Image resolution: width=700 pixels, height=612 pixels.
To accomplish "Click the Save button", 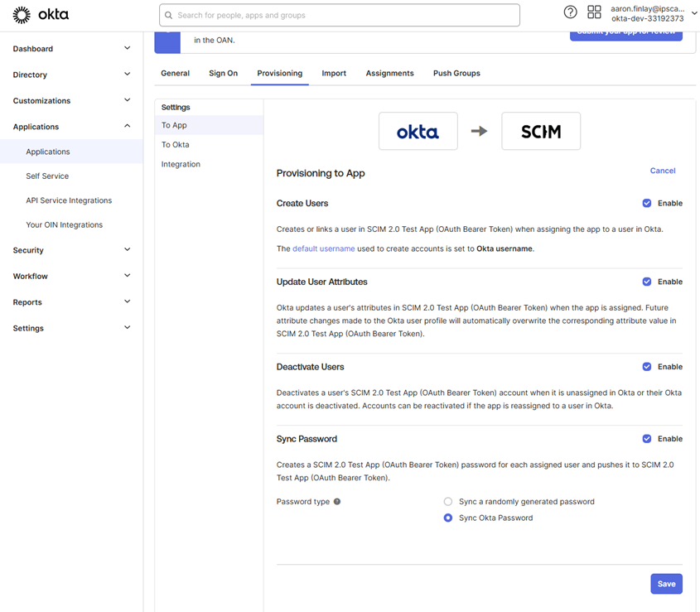I will [666, 584].
